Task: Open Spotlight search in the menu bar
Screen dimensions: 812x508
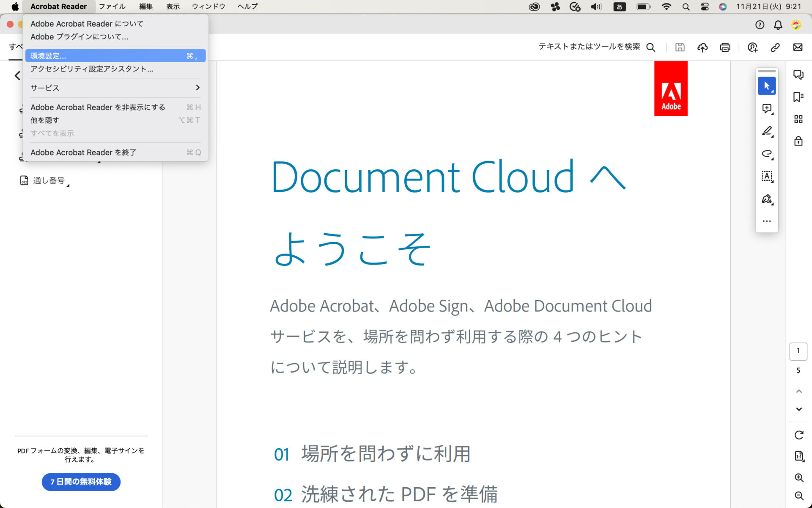Action: (686, 6)
